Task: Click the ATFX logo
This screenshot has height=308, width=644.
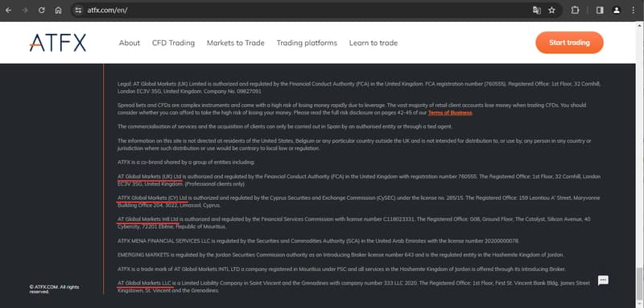Action: tap(57, 43)
